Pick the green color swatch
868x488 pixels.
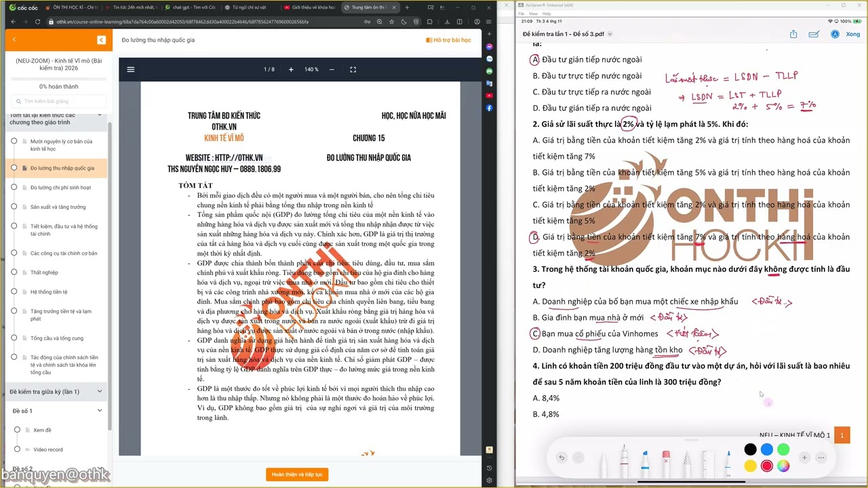click(783, 449)
